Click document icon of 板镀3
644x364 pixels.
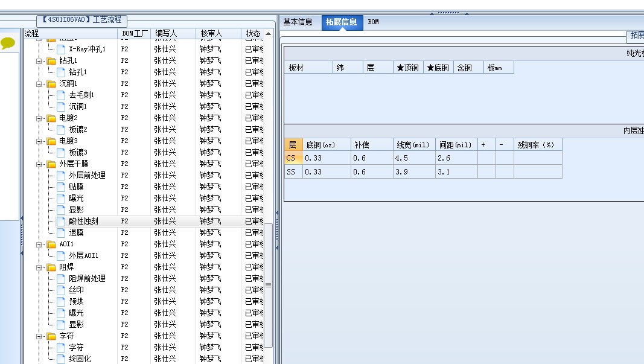pyautogui.click(x=61, y=152)
